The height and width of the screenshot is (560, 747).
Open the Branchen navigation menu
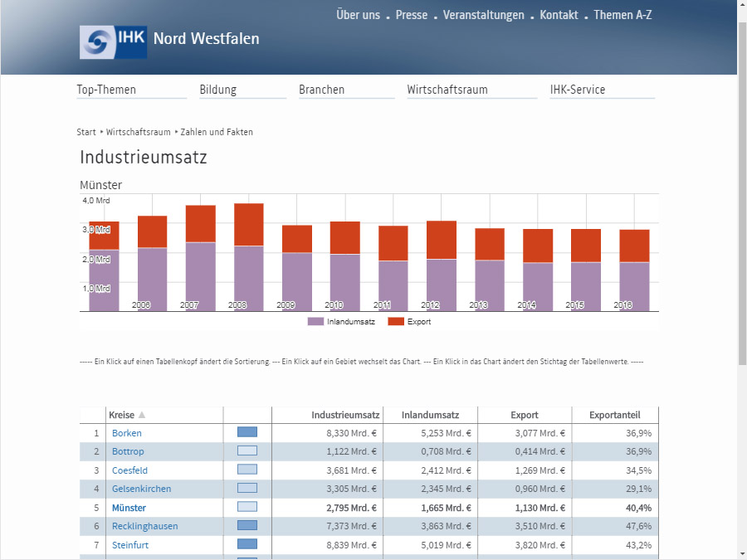[x=321, y=90]
